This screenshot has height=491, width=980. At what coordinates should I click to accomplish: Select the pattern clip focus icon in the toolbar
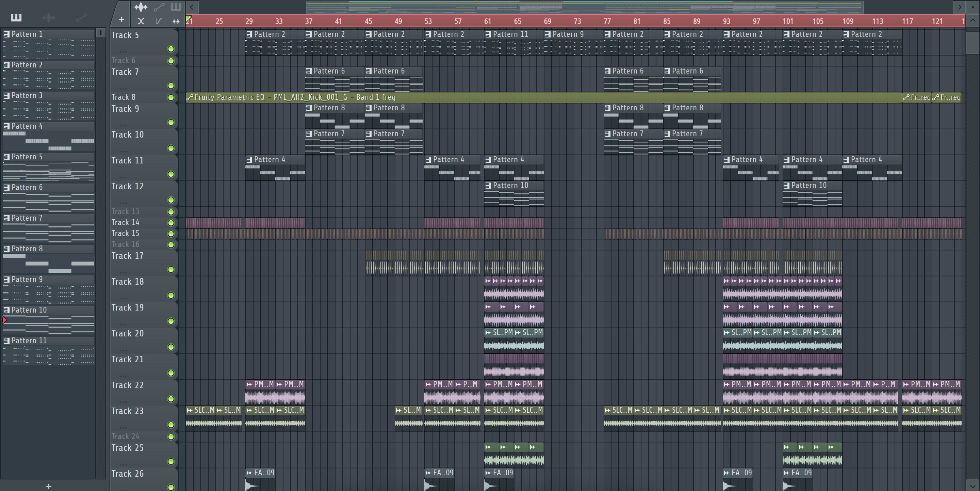coord(176,7)
